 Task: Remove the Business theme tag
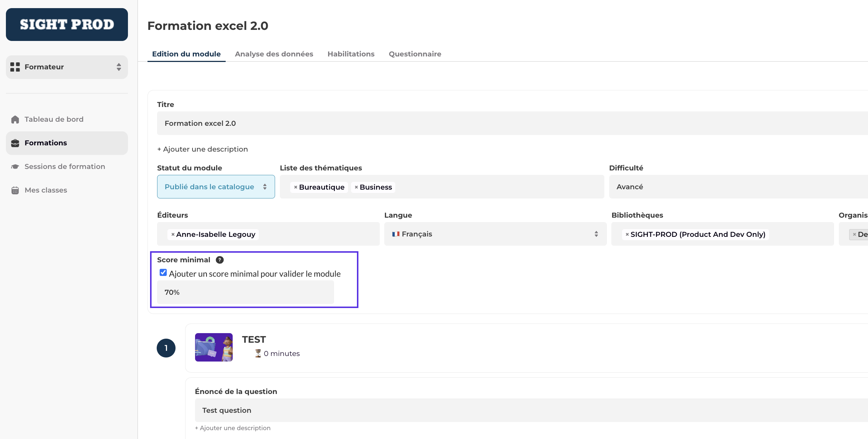pos(356,187)
